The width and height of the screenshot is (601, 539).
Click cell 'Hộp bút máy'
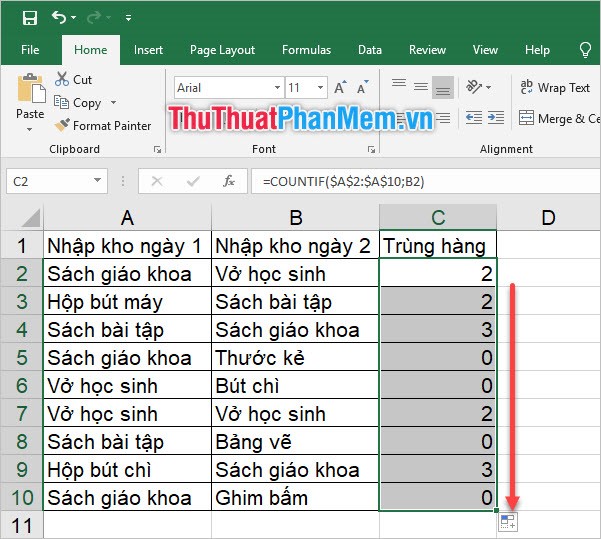tap(127, 301)
